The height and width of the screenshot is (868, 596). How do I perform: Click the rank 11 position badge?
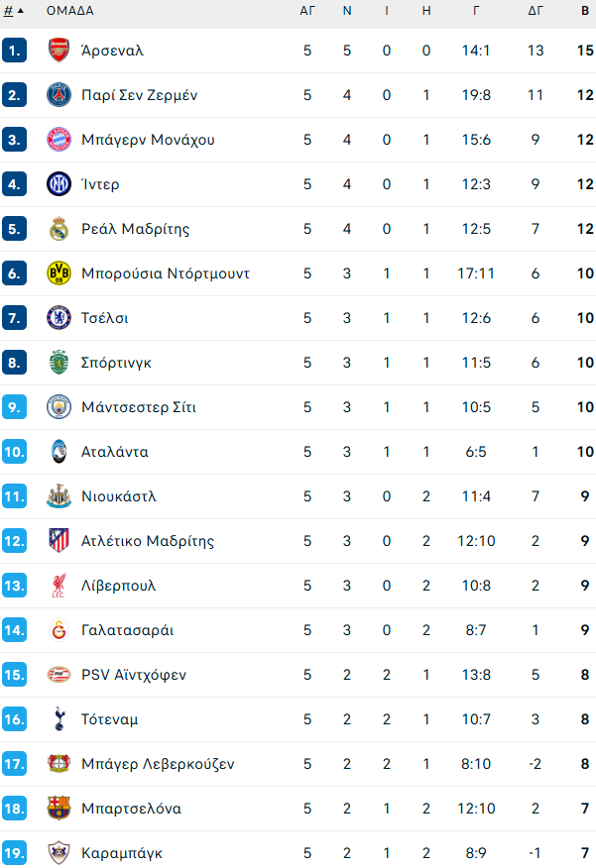[14, 496]
